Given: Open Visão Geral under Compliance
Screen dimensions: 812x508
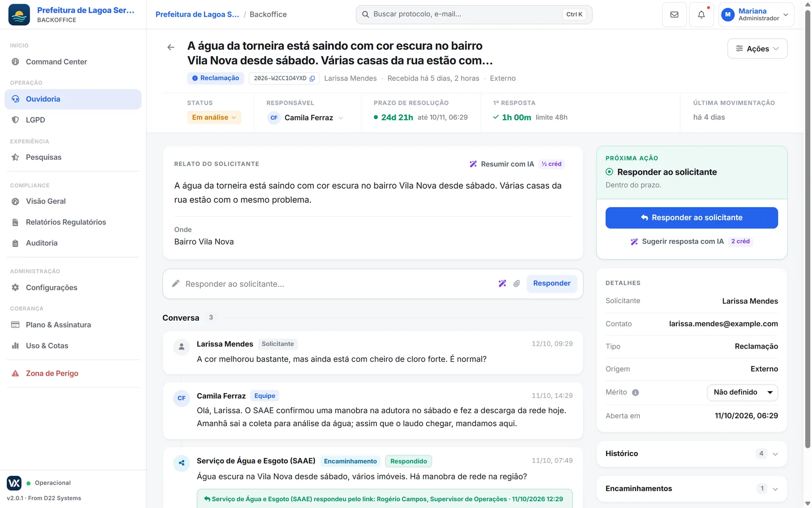Looking at the screenshot, I should [73, 201].
